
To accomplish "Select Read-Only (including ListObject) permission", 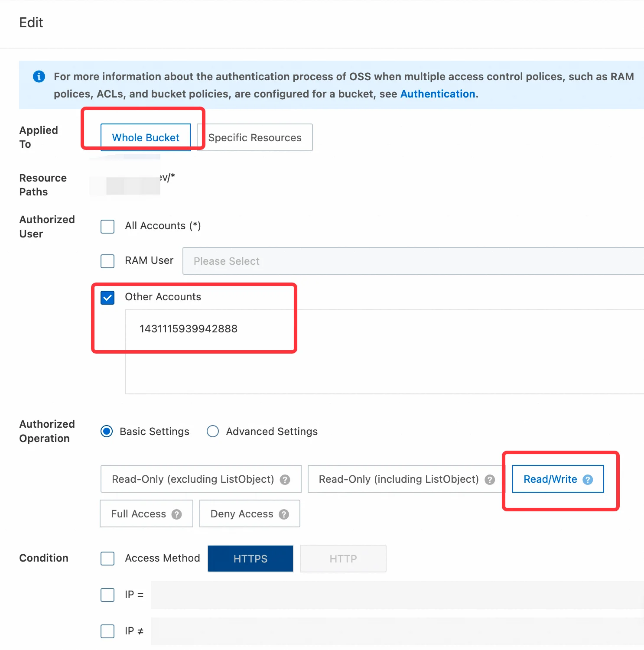I will (407, 479).
